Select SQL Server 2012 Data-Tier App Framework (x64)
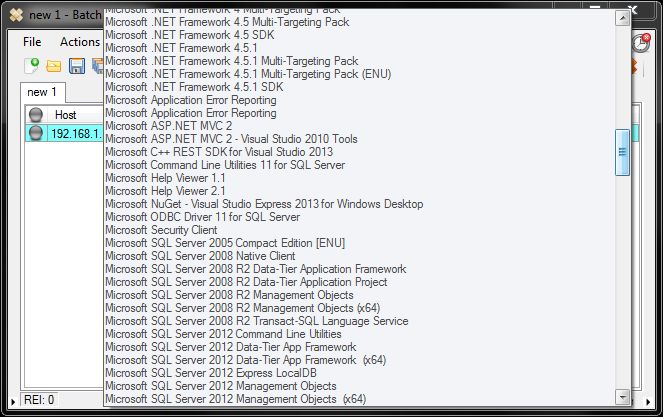The image size is (663, 417). pyautogui.click(x=246, y=360)
